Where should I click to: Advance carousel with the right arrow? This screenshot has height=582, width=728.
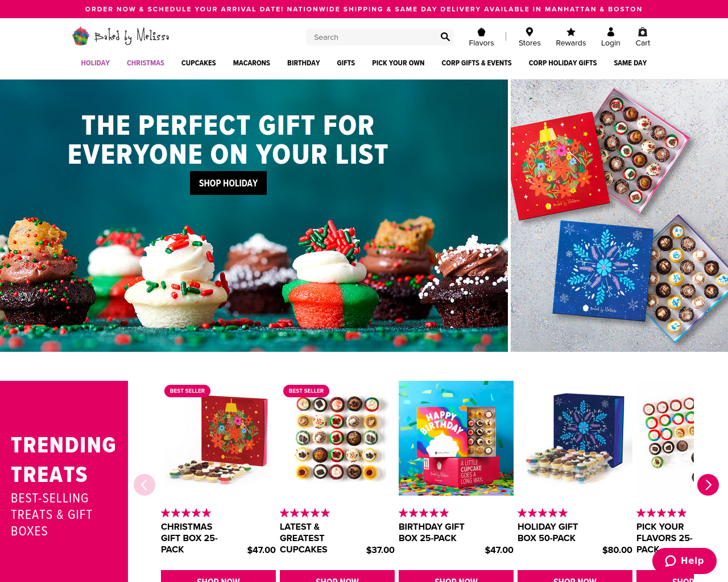pos(708,485)
